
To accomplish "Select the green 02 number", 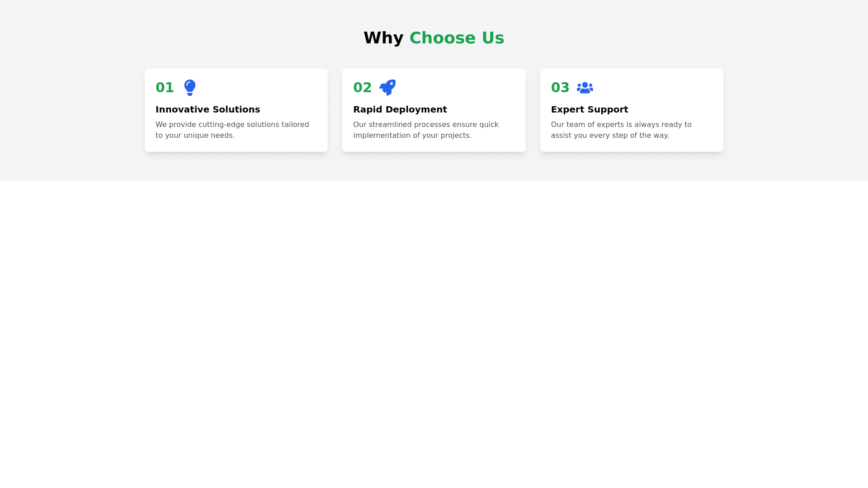I will pos(362,88).
